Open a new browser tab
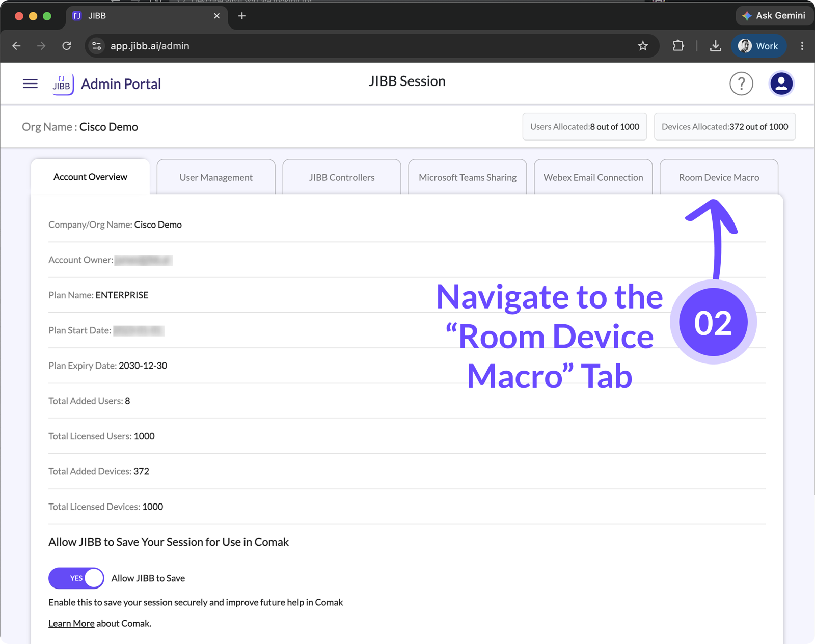 (x=242, y=16)
